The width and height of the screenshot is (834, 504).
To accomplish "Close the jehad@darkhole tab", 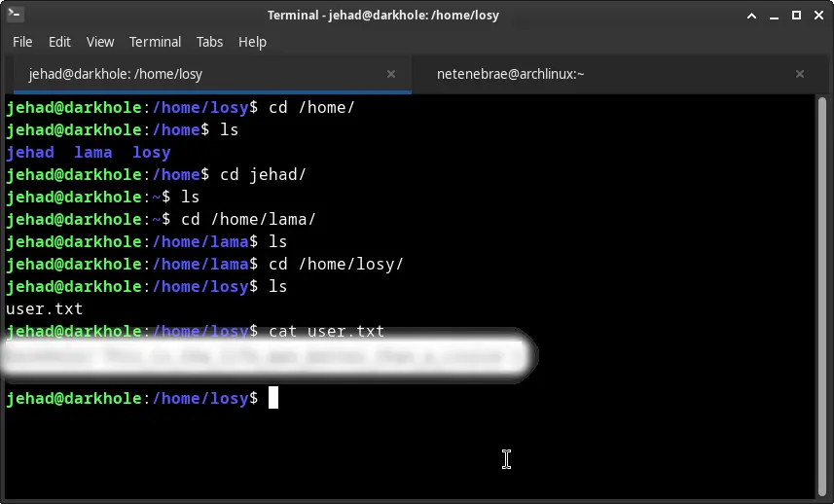I will pyautogui.click(x=391, y=74).
